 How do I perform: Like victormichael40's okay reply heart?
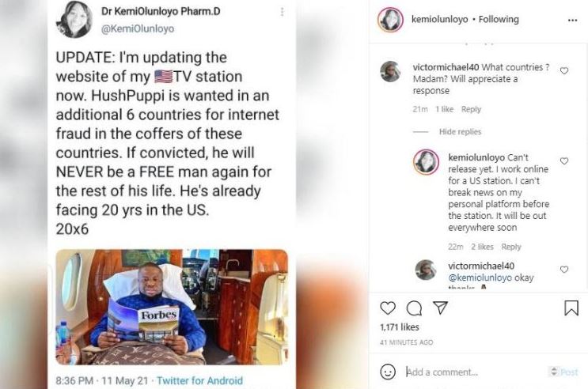(x=564, y=269)
